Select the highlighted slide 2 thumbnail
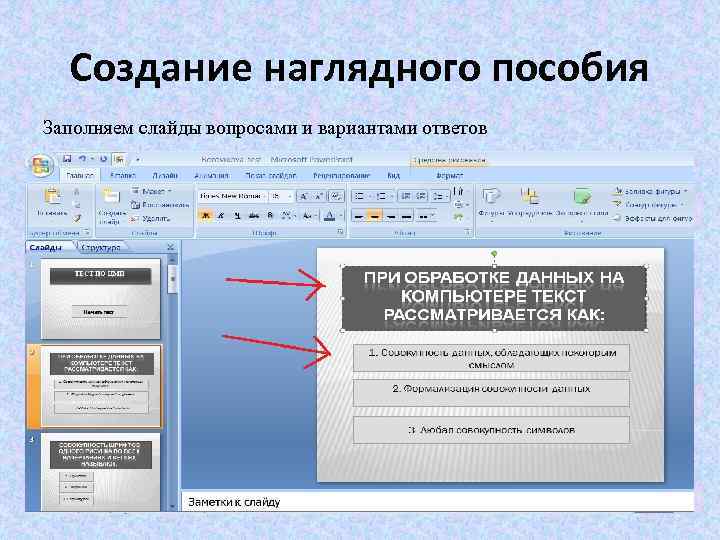Screen dimensions: 720x540 (x=101, y=386)
